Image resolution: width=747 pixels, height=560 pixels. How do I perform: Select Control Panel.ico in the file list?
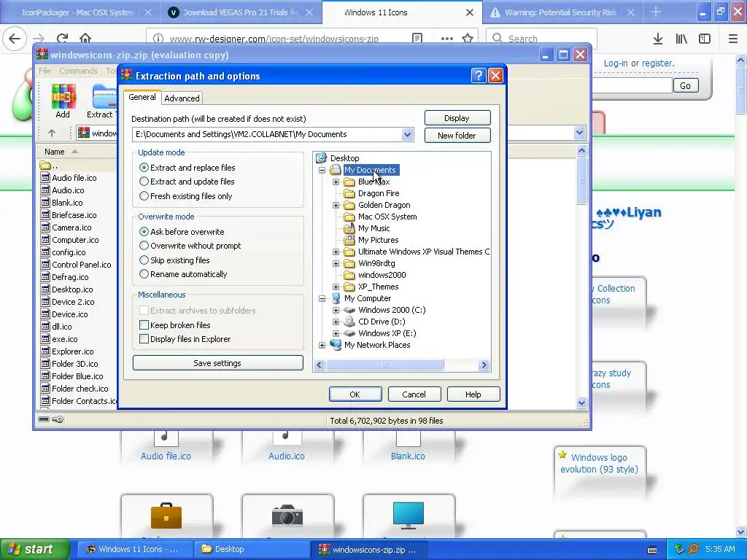coord(81,264)
